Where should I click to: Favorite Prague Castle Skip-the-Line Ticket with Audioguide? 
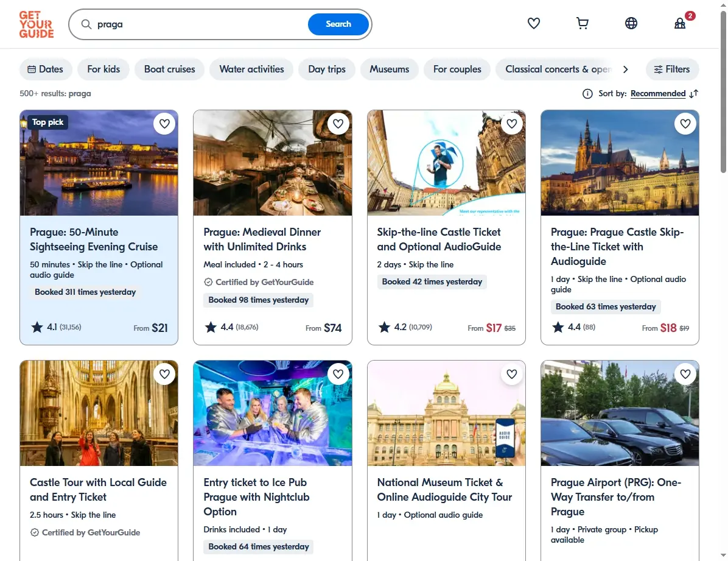click(685, 124)
